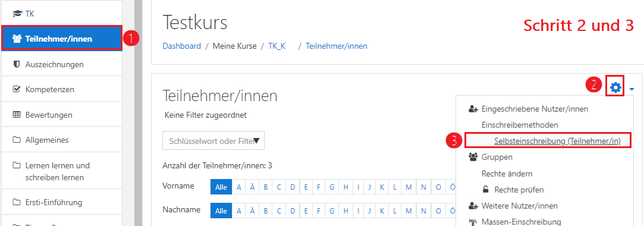Viewport: 644px width, 226px height.
Task: Click the lock icon beside Rechte prüfen
Action: pos(485,190)
